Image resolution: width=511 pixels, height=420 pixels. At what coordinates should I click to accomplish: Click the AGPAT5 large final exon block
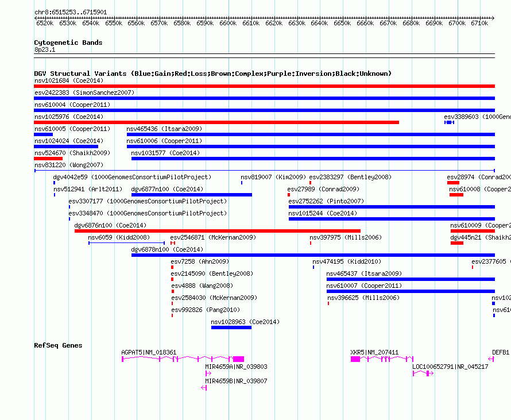238,359
